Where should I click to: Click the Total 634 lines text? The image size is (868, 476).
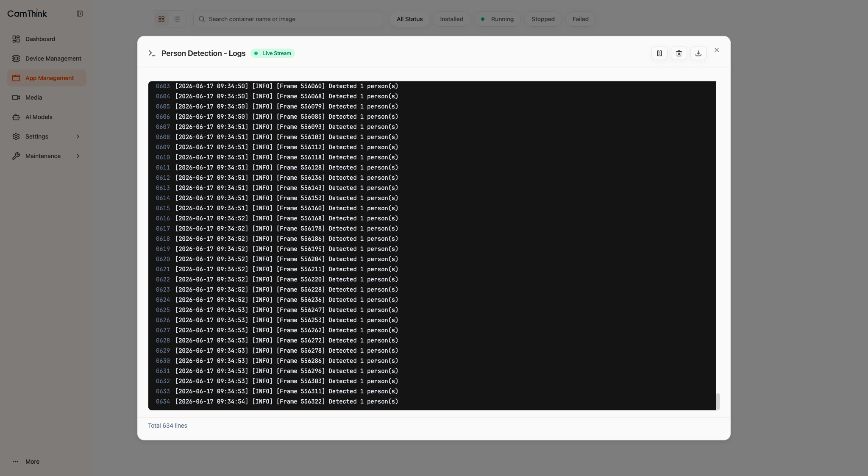click(x=167, y=426)
